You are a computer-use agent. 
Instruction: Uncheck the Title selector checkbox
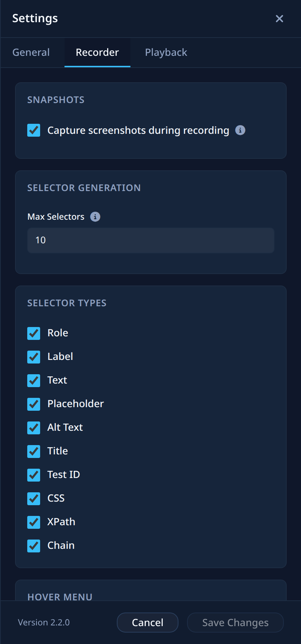pos(34,451)
